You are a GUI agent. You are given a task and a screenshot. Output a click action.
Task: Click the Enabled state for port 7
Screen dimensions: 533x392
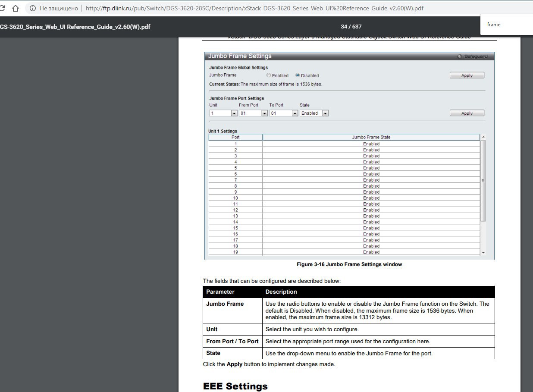pyautogui.click(x=371, y=180)
